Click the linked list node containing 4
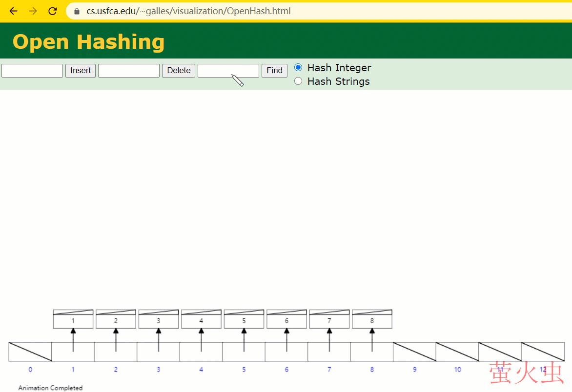 tap(201, 321)
